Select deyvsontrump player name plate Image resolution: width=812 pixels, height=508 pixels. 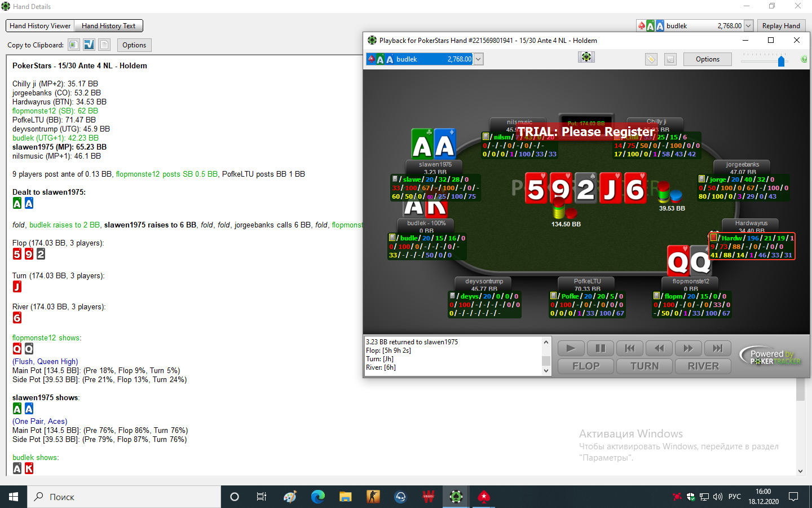click(x=484, y=284)
